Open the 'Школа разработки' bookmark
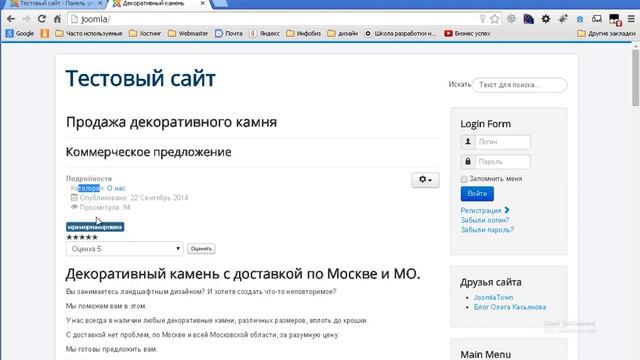 [400, 33]
